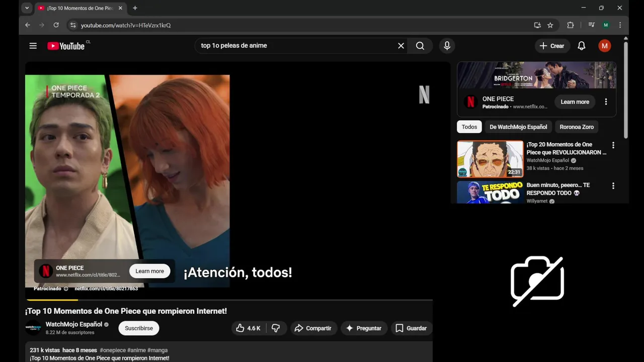Reload the page with refresh icon

pos(56,25)
